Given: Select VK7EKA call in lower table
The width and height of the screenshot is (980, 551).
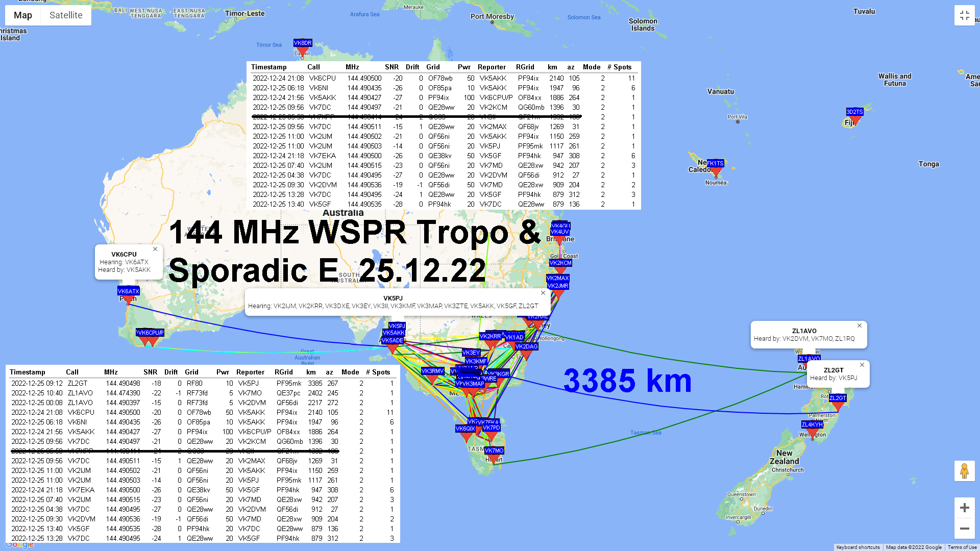Looking at the screenshot, I should point(81,490).
